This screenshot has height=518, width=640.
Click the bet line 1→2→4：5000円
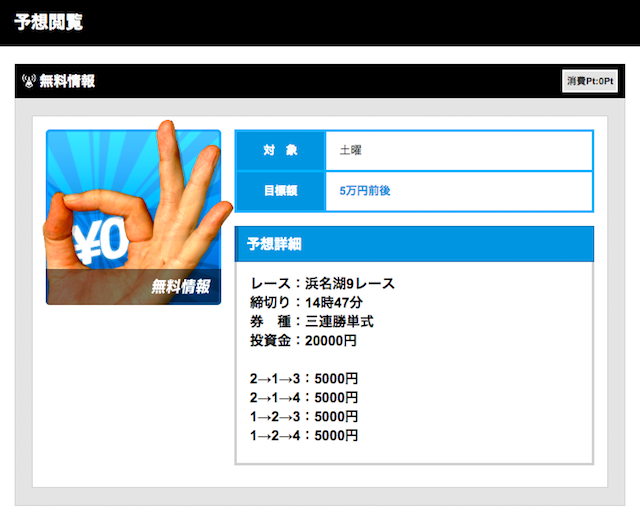pos(304,436)
